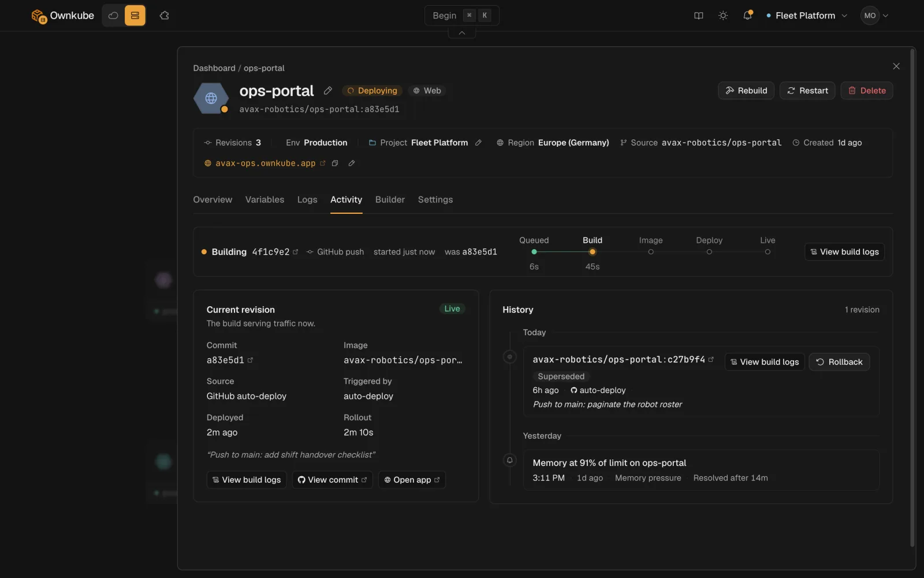The height and width of the screenshot is (578, 924).
Task: Click the panel's vertical scrollbar
Action: pos(912,298)
